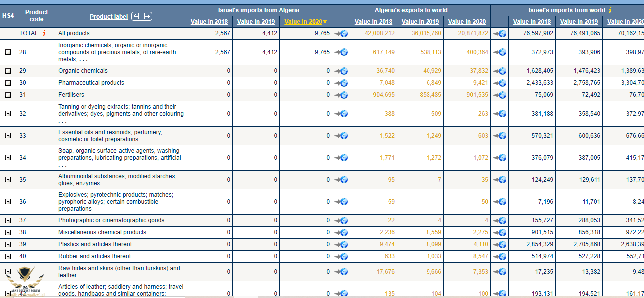Expand product code 28 row
Screen dimensions: 644x298
[x=8, y=52]
